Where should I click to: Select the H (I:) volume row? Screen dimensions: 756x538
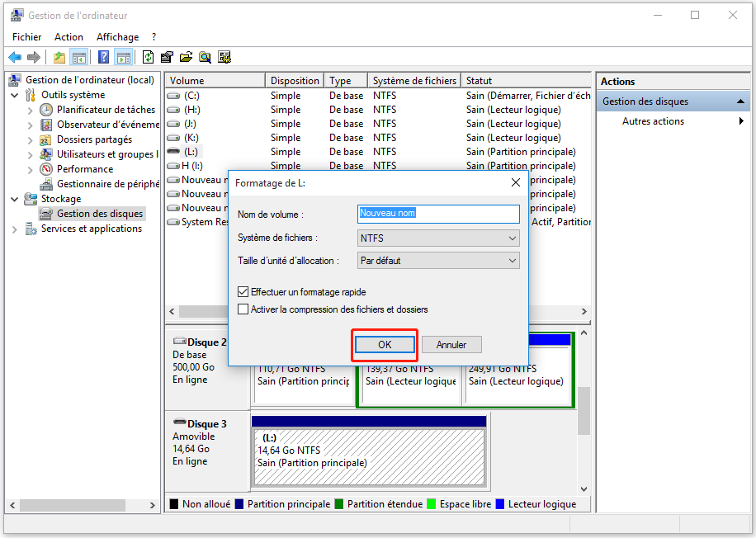point(378,166)
